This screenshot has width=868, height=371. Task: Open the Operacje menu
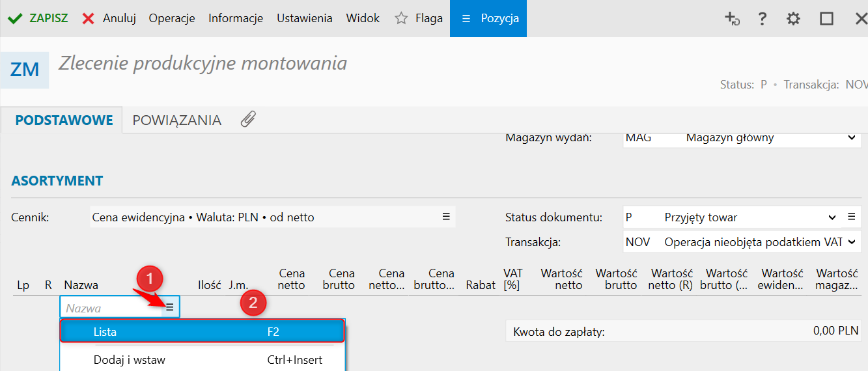(x=172, y=18)
